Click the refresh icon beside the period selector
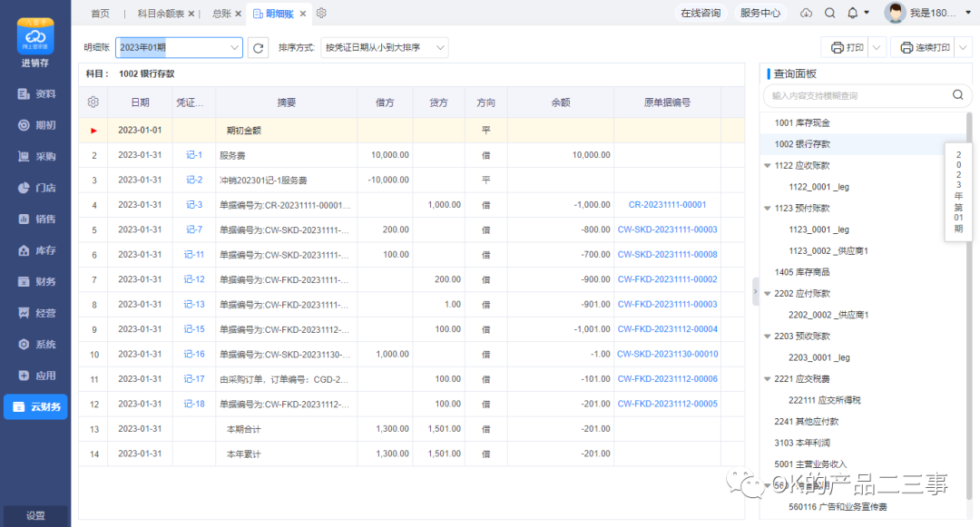 (259, 48)
